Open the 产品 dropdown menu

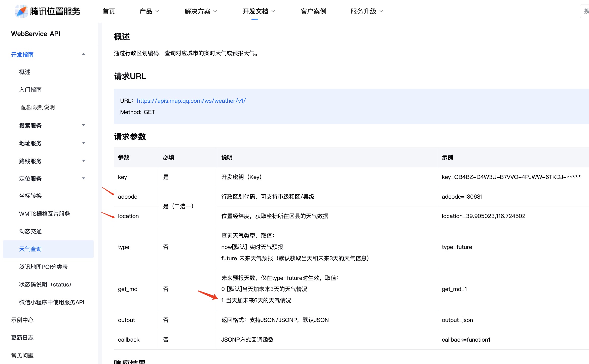pyautogui.click(x=149, y=11)
